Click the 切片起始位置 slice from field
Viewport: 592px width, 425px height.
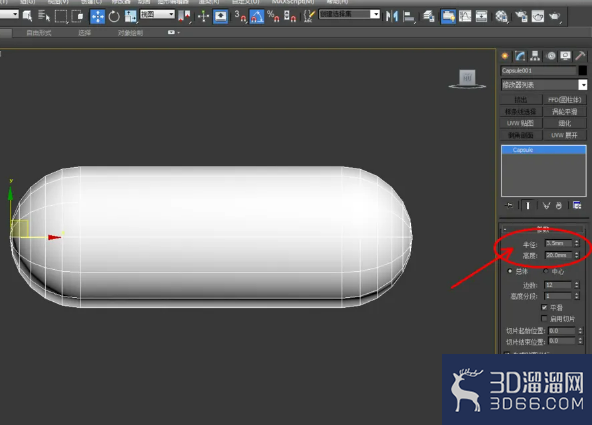tap(562, 331)
